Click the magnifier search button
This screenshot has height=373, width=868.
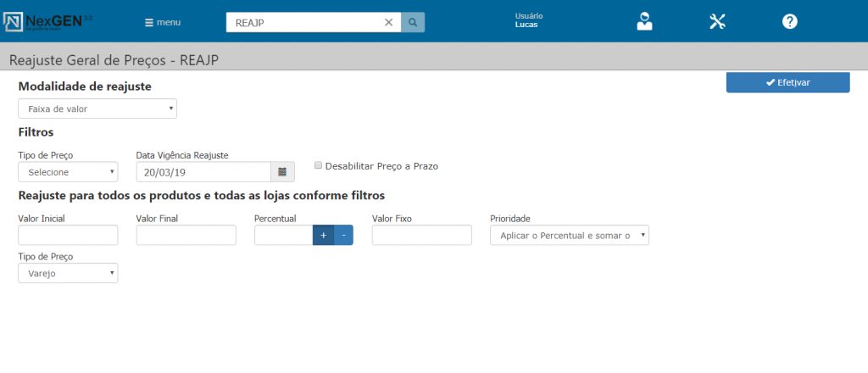tap(412, 22)
